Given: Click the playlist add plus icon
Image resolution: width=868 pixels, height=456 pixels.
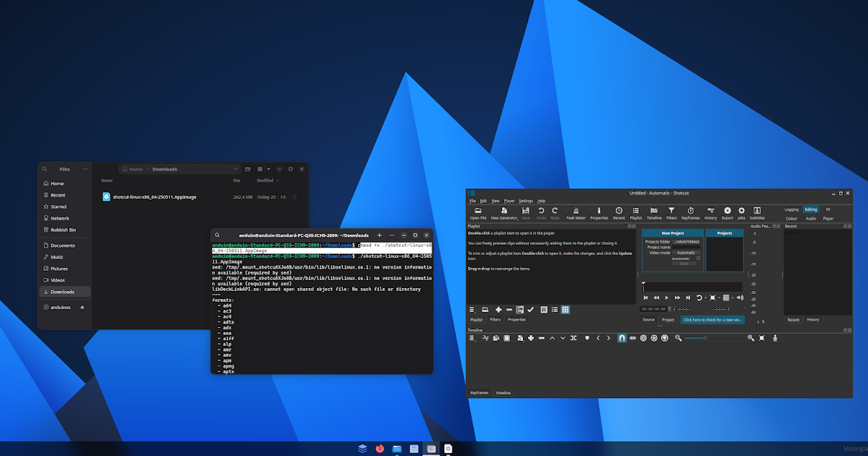Looking at the screenshot, I should (498, 309).
